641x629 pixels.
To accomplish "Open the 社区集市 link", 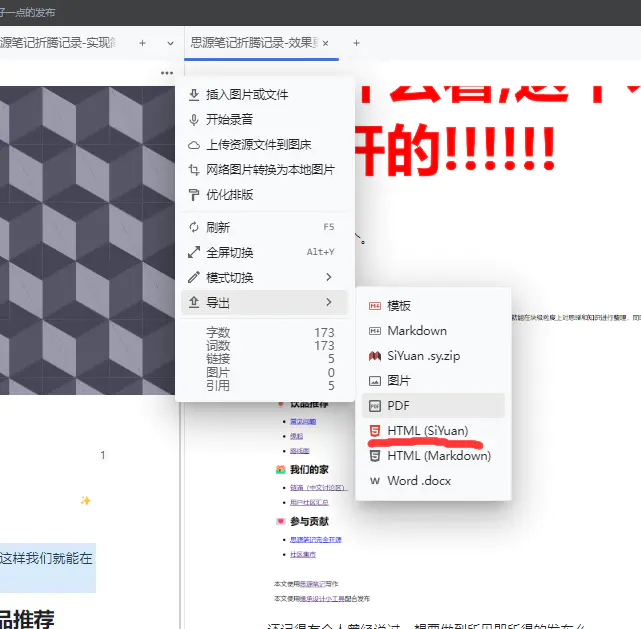I will (x=303, y=555).
